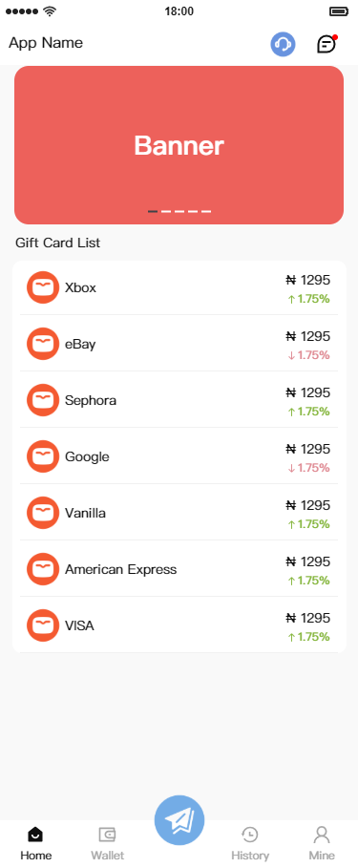The height and width of the screenshot is (868, 358).
Task: Select the first banner page indicator
Action: click(x=153, y=211)
